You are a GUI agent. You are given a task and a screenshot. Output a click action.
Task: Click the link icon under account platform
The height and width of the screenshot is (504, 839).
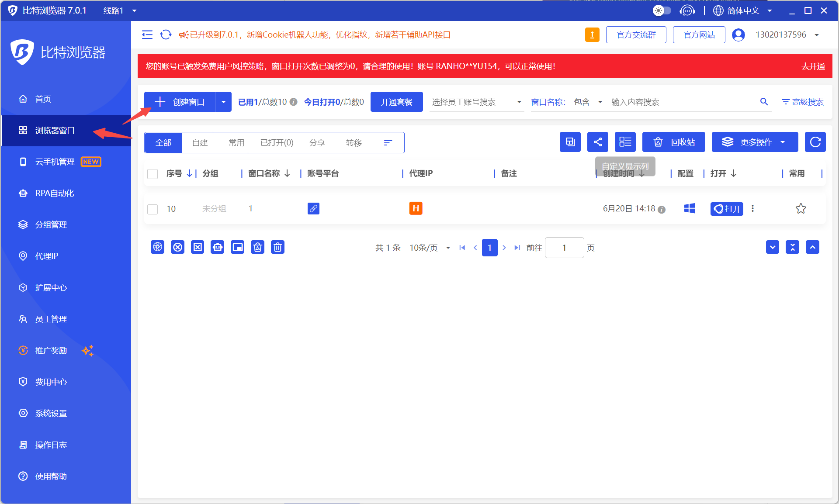coord(313,209)
